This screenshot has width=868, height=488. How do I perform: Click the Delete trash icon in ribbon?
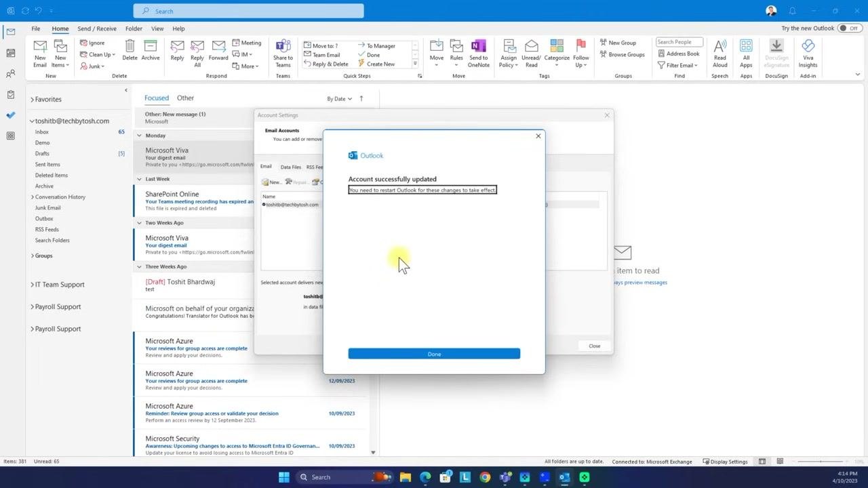(130, 50)
